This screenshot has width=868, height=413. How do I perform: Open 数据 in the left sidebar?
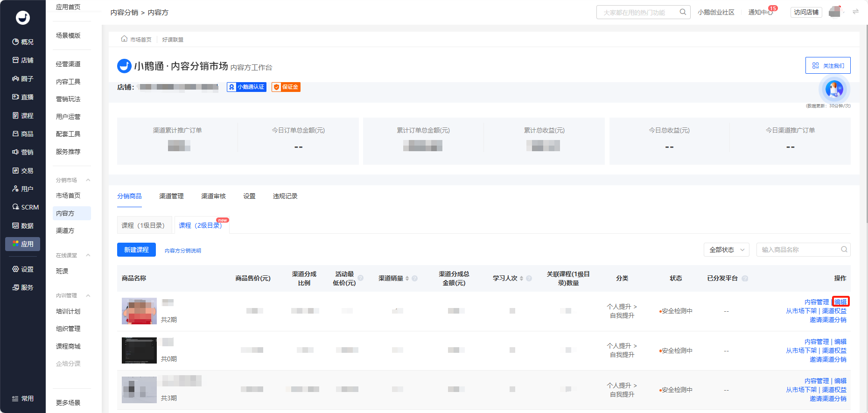click(22, 226)
